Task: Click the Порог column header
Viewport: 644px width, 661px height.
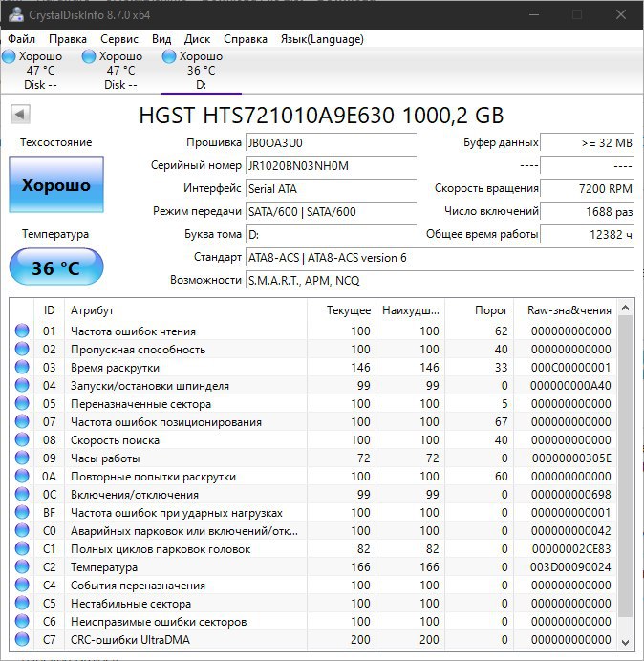Action: point(479,310)
